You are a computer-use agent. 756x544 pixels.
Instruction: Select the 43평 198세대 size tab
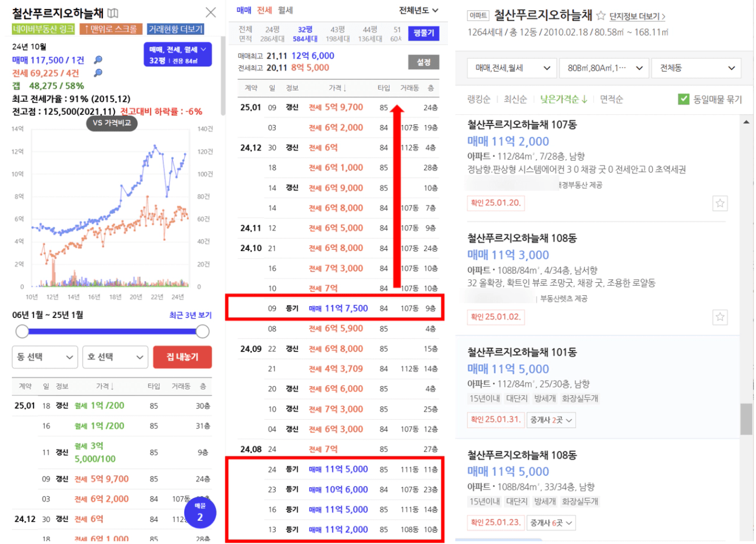337,34
